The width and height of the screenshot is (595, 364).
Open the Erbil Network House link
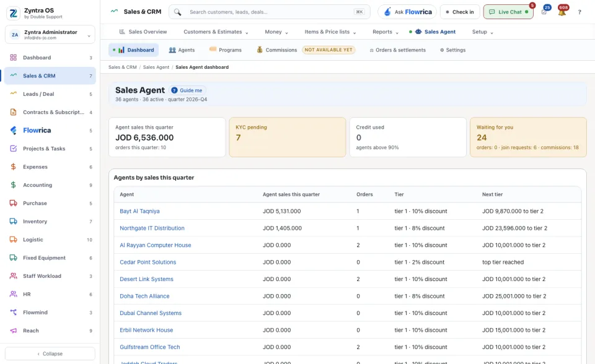point(146,330)
